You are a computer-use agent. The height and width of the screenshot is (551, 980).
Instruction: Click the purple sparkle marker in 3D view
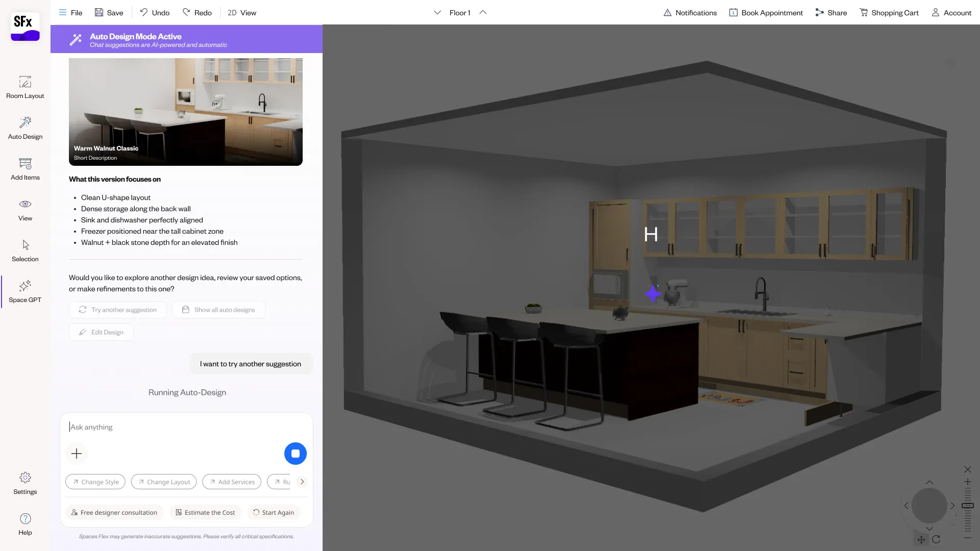click(x=653, y=294)
